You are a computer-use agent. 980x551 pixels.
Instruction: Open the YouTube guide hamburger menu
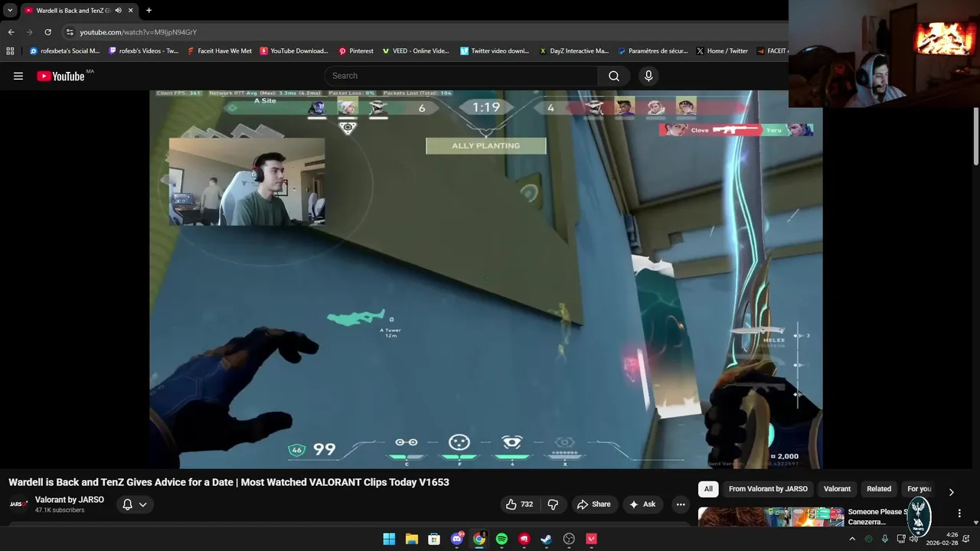18,76
